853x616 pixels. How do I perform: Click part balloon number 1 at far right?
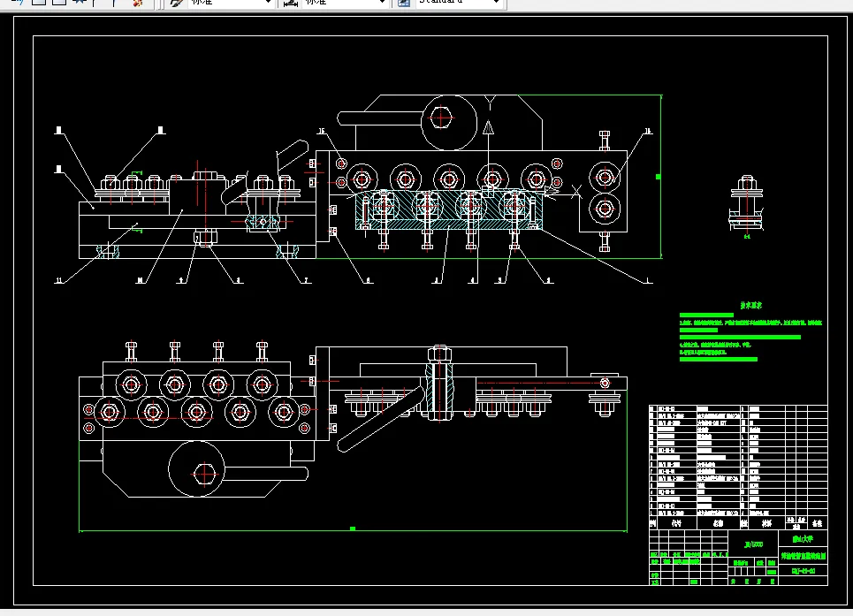(647, 280)
